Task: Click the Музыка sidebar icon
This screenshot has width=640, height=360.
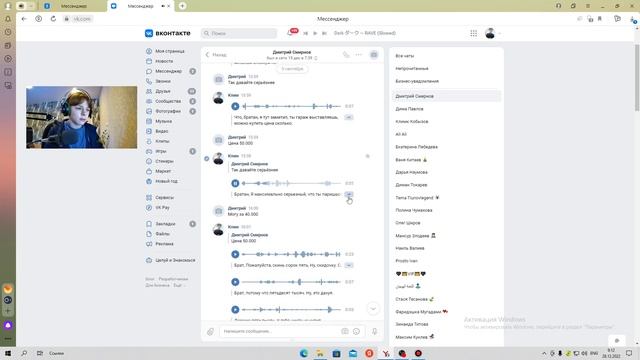Action: pos(149,121)
